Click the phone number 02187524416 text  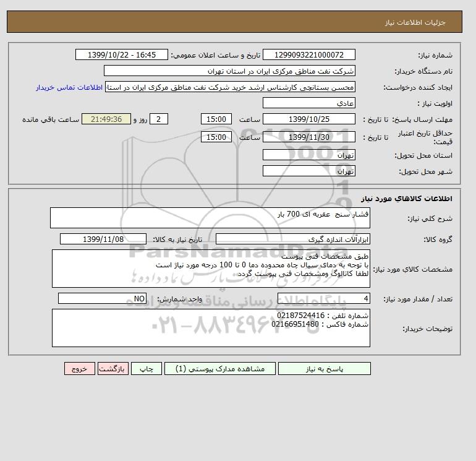[300, 316]
